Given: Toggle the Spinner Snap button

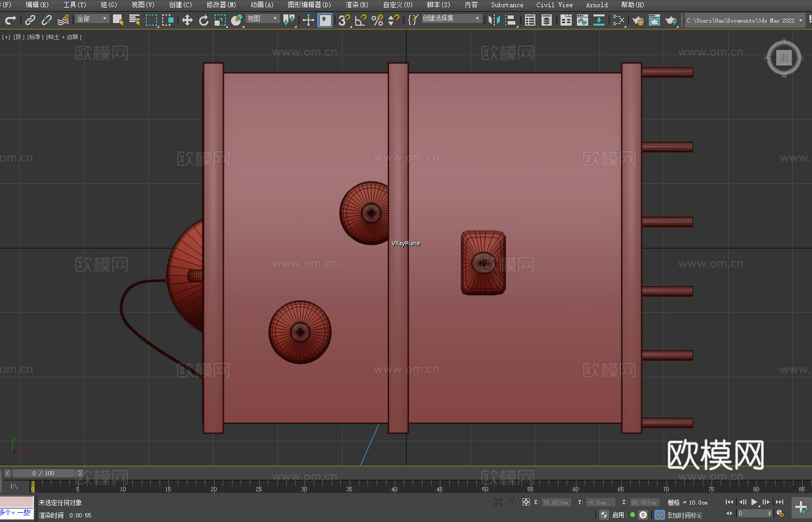Looking at the screenshot, I should pyautogui.click(x=394, y=20).
